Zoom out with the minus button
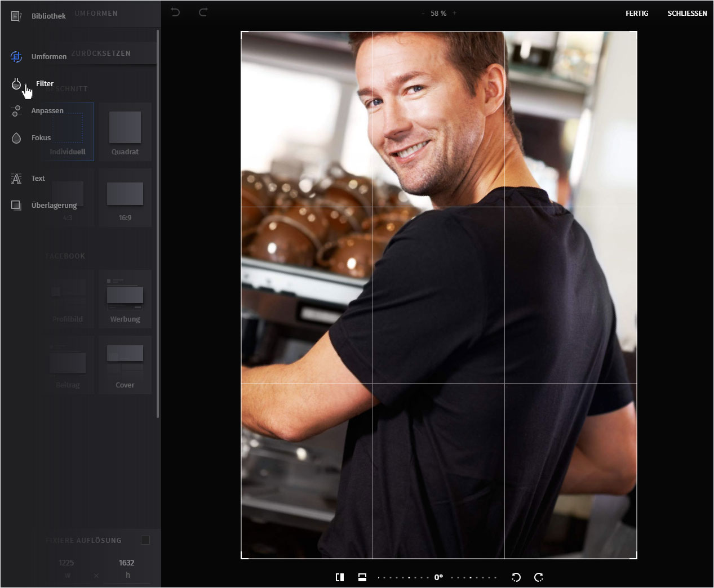Image resolution: width=714 pixels, height=588 pixels. pyautogui.click(x=423, y=13)
